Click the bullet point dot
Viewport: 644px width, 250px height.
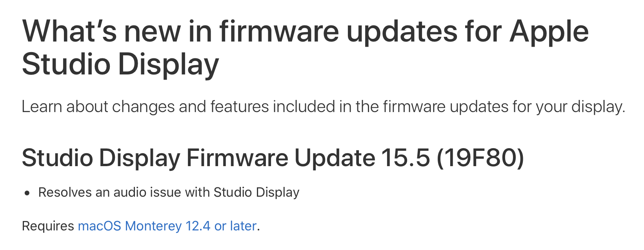[x=27, y=193]
